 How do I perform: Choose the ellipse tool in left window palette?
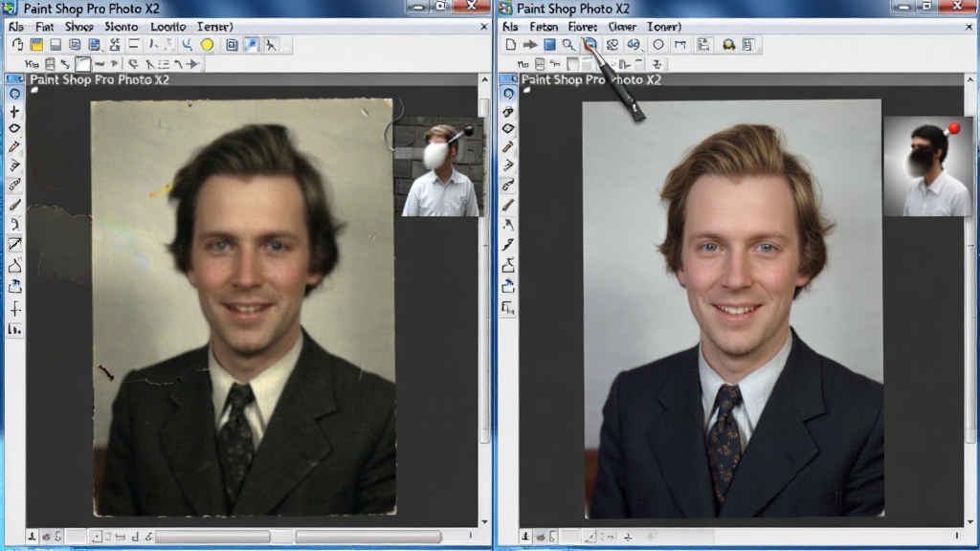(x=14, y=129)
